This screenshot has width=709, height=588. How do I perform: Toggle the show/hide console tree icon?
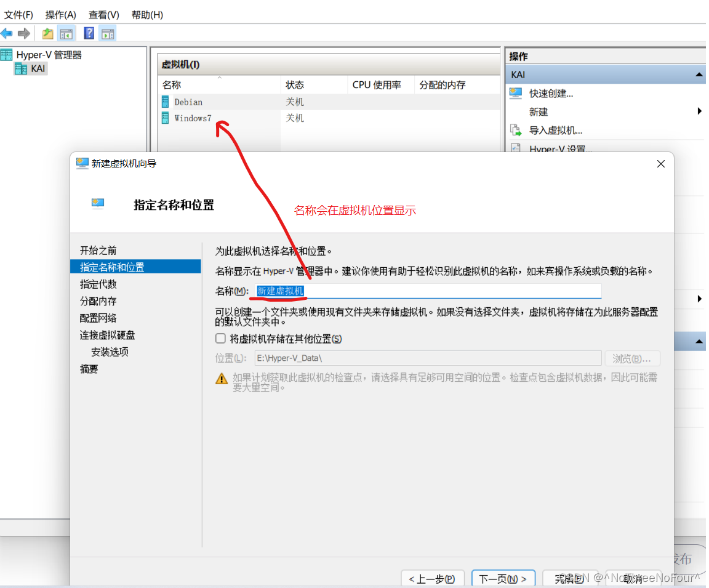click(66, 33)
